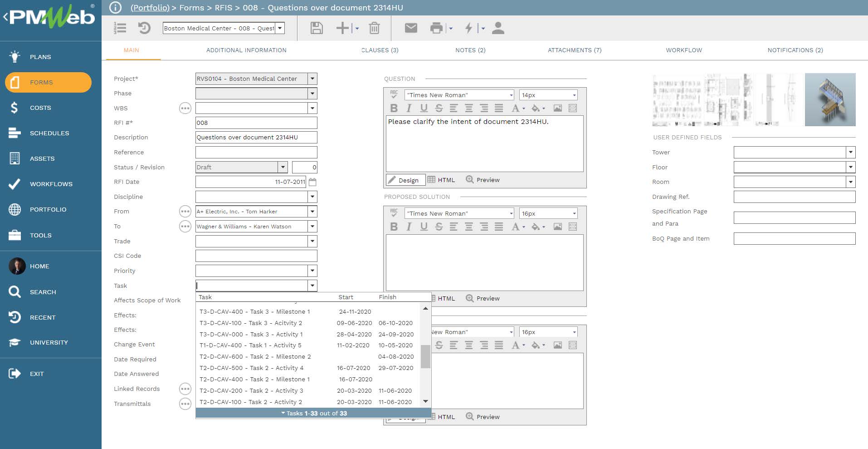Screen dimensions: 868x449
Task: Open record selector Boston Medical Center dropdown
Action: (280, 28)
